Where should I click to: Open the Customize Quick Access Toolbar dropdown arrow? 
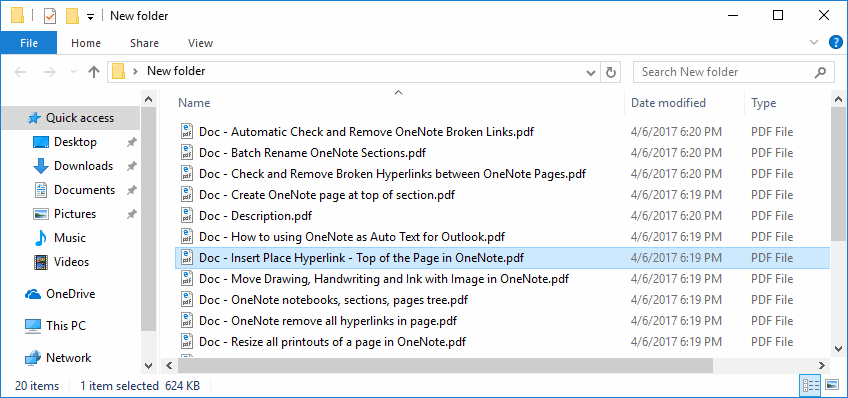pos(90,17)
